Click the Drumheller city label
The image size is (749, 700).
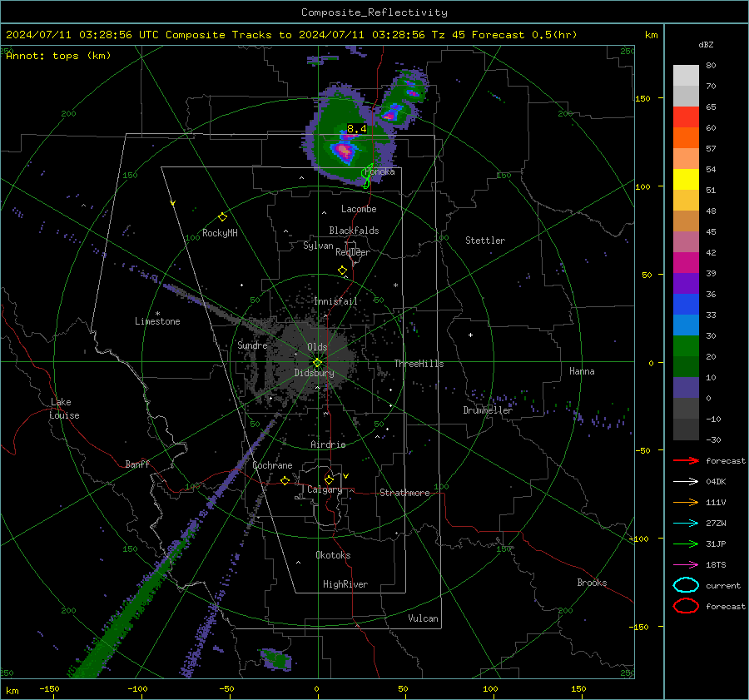488,410
